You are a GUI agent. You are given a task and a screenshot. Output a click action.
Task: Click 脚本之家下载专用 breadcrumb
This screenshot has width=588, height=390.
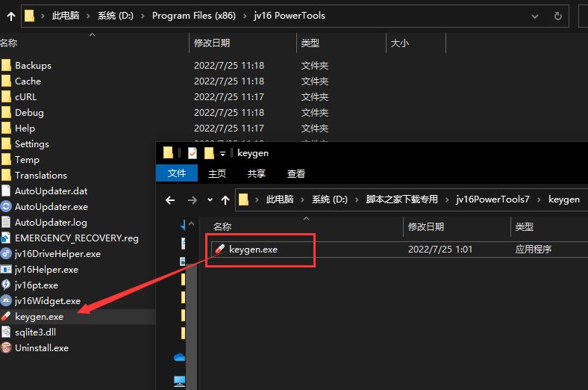pyautogui.click(x=401, y=199)
